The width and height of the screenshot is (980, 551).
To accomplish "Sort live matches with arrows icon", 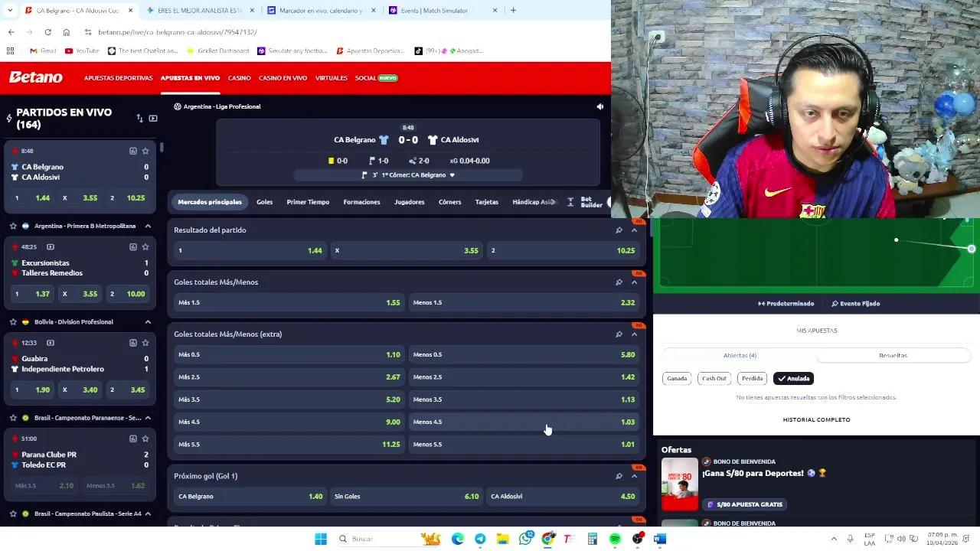I will point(140,118).
